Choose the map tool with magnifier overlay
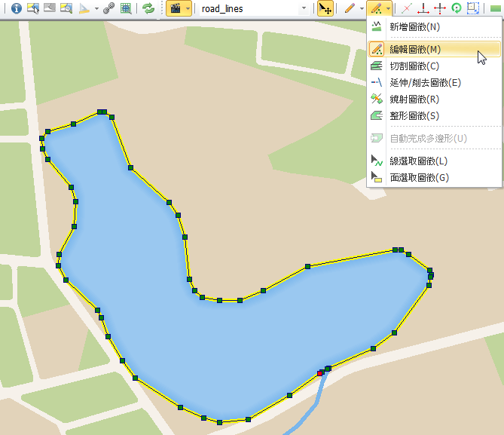Image resolution: width=504 pixels, height=435 pixels. [x=66, y=8]
